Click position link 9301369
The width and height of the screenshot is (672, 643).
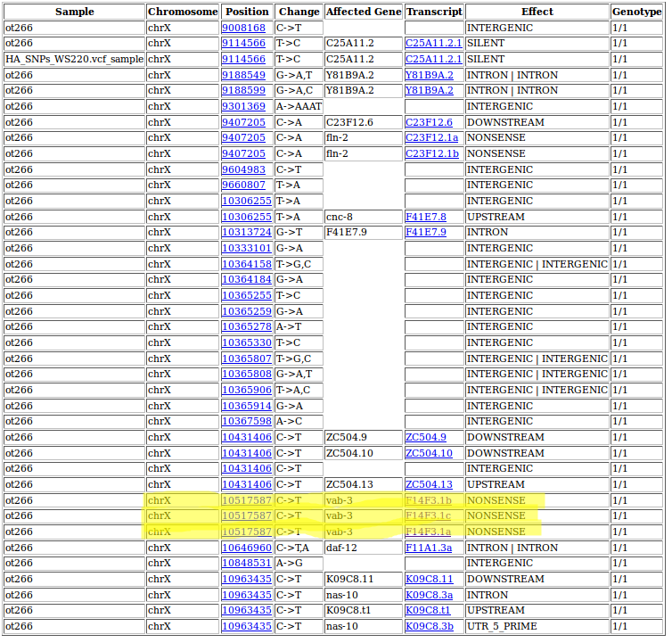(x=243, y=106)
